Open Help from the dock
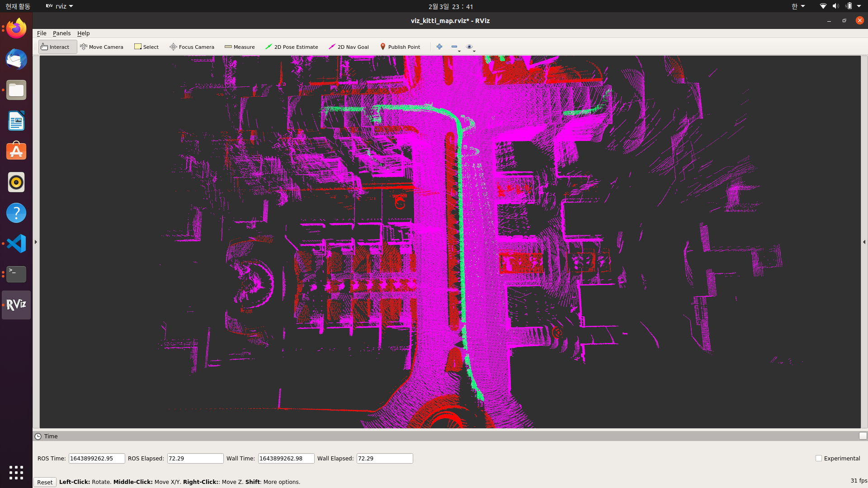 (16, 213)
